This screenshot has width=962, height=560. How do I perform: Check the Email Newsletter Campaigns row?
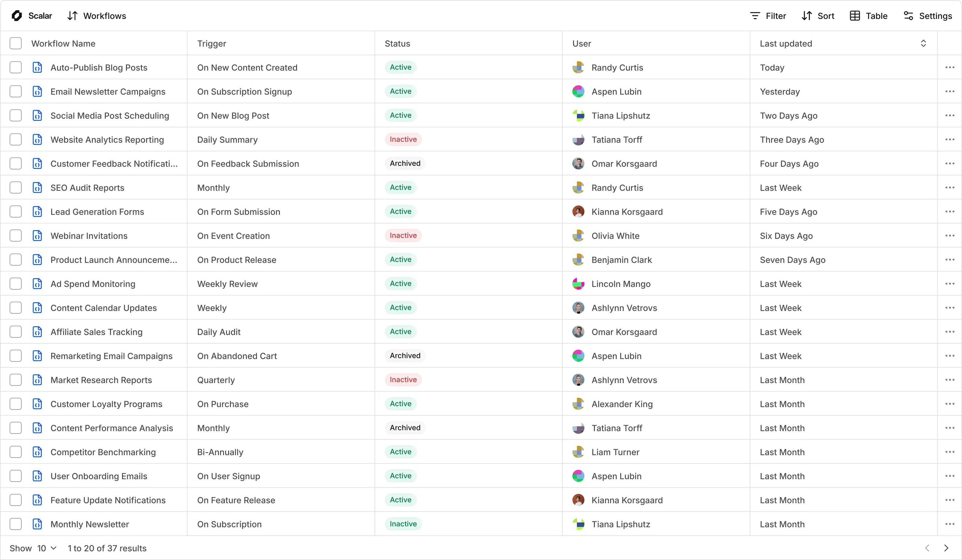click(16, 92)
